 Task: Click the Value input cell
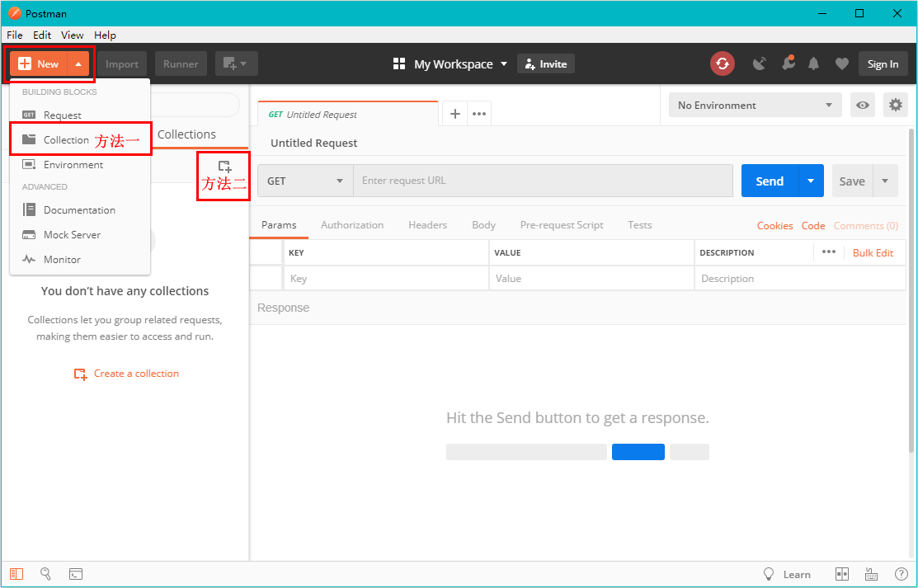point(591,279)
